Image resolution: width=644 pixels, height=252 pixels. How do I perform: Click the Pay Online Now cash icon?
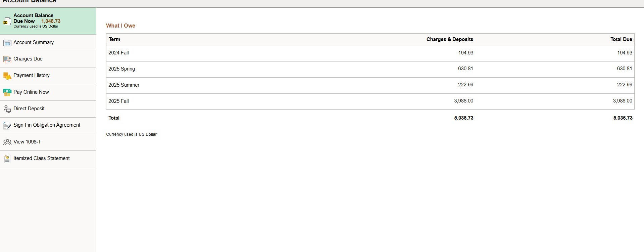pos(7,92)
